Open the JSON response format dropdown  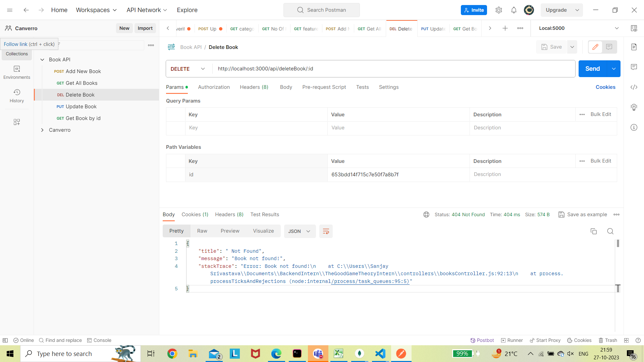[300, 231]
